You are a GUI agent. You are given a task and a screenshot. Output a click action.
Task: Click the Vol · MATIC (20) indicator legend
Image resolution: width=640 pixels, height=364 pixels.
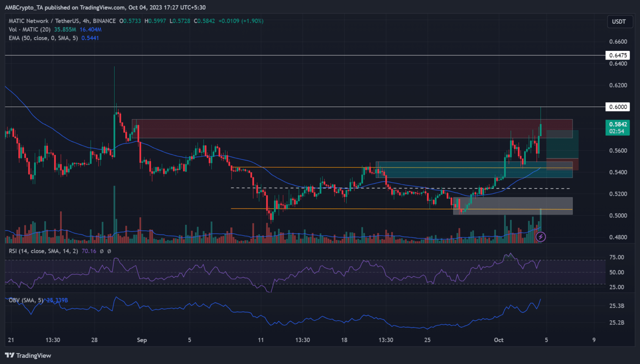click(30, 30)
